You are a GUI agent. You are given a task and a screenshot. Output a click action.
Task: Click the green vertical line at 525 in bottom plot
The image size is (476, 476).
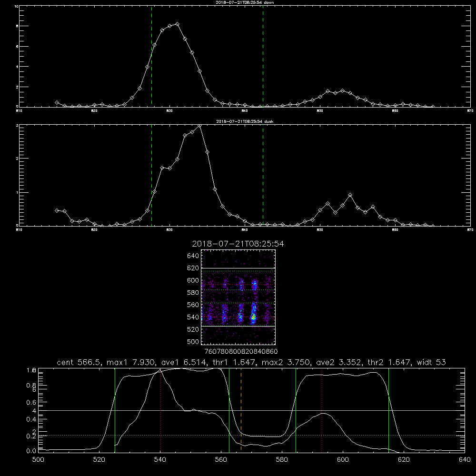point(115,410)
